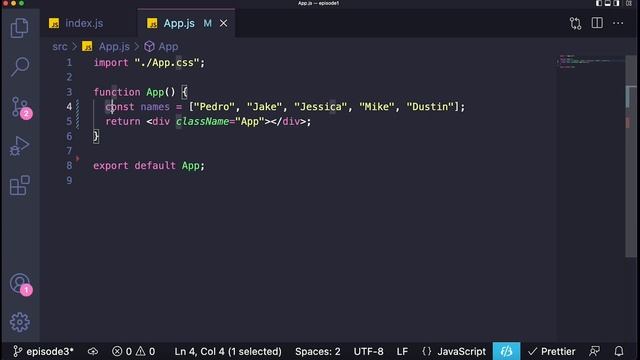Split the editor to the right
640x360 pixels.
click(x=597, y=23)
